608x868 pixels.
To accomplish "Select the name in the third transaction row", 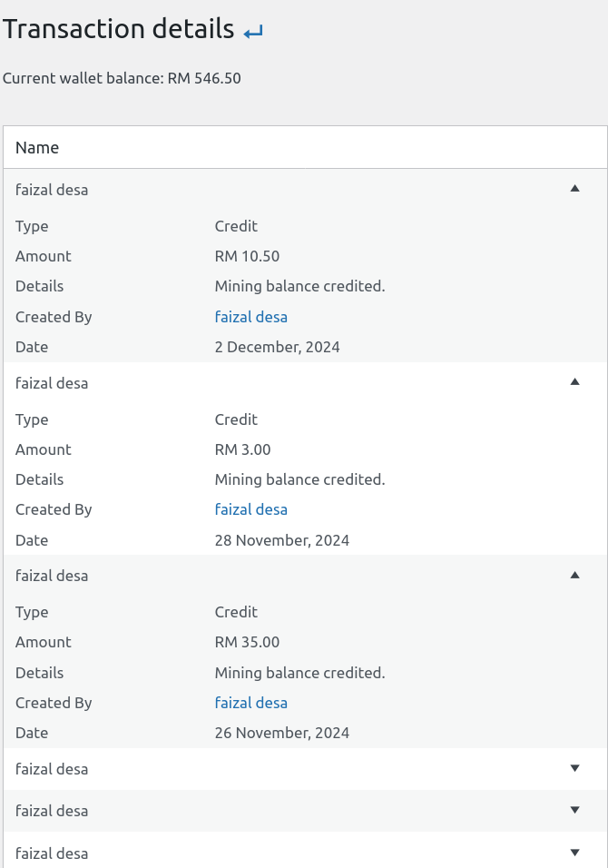I will 52,576.
